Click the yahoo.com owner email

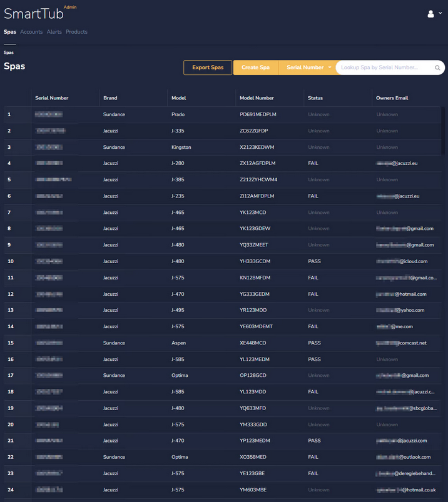click(400, 310)
